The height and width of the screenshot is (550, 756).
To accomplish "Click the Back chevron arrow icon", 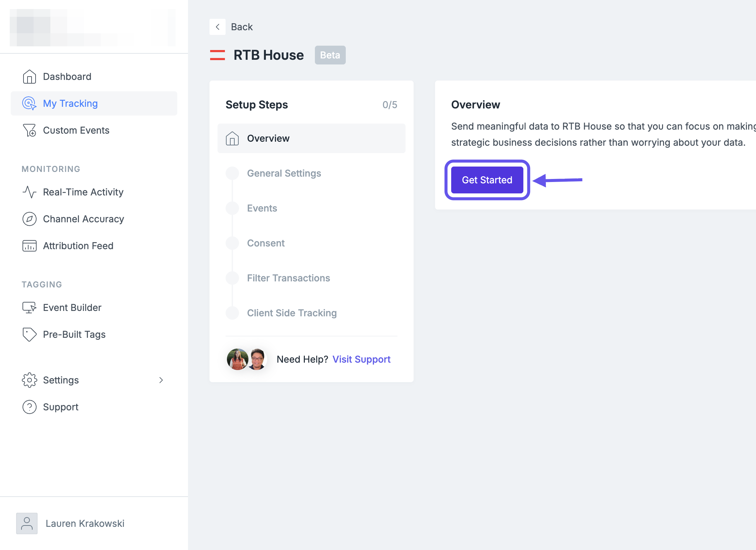I will tap(218, 27).
